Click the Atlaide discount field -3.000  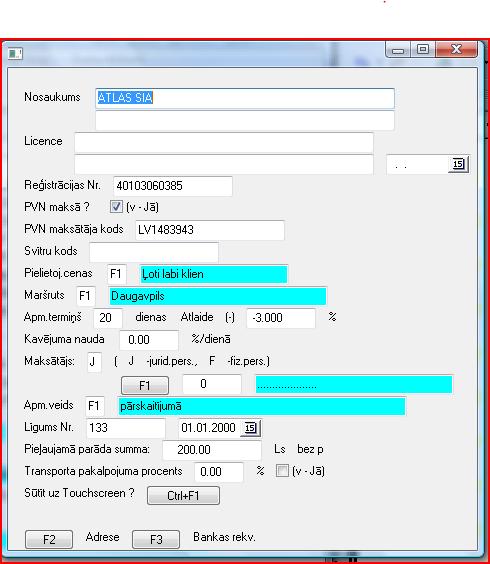tap(281, 318)
